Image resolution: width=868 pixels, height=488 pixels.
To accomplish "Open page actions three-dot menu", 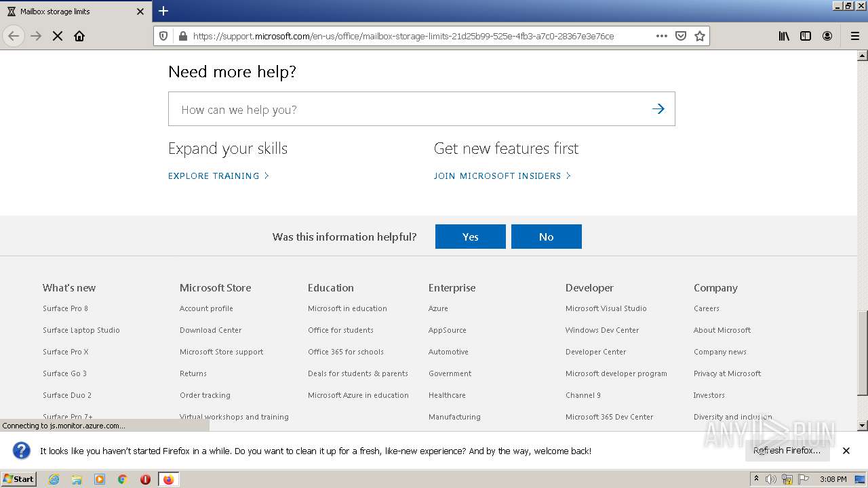I will (x=662, y=36).
